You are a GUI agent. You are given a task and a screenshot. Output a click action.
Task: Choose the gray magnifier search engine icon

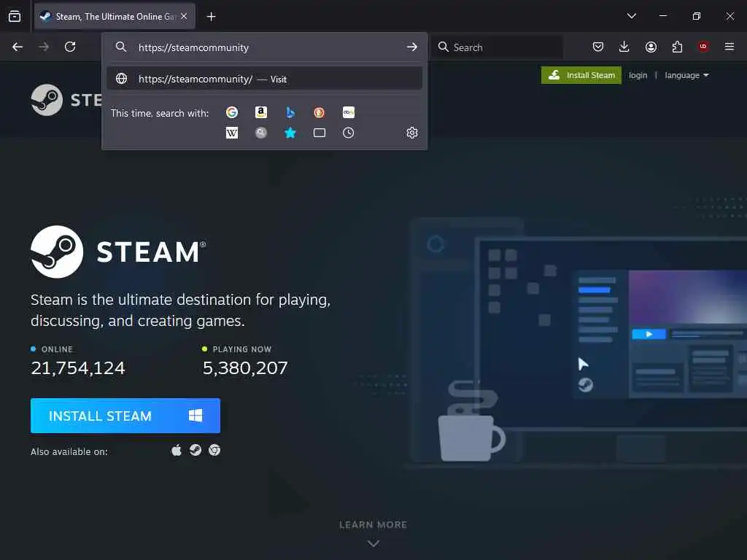pos(261,133)
